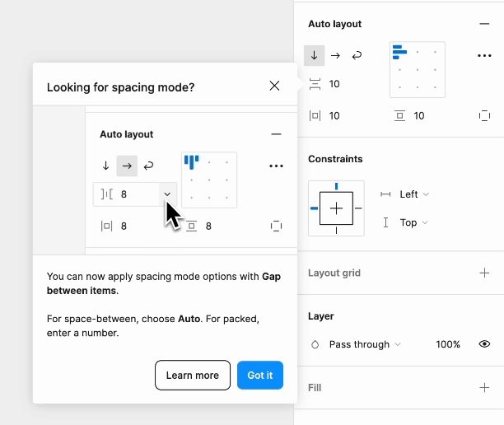Edit the layer opacity 100% value

(448, 344)
